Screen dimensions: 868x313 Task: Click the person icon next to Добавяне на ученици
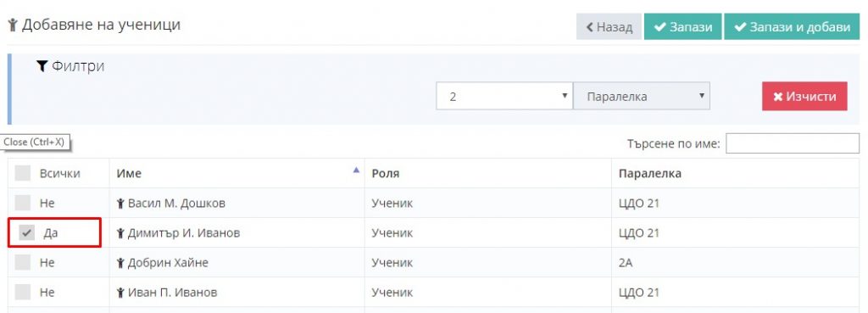[13, 25]
